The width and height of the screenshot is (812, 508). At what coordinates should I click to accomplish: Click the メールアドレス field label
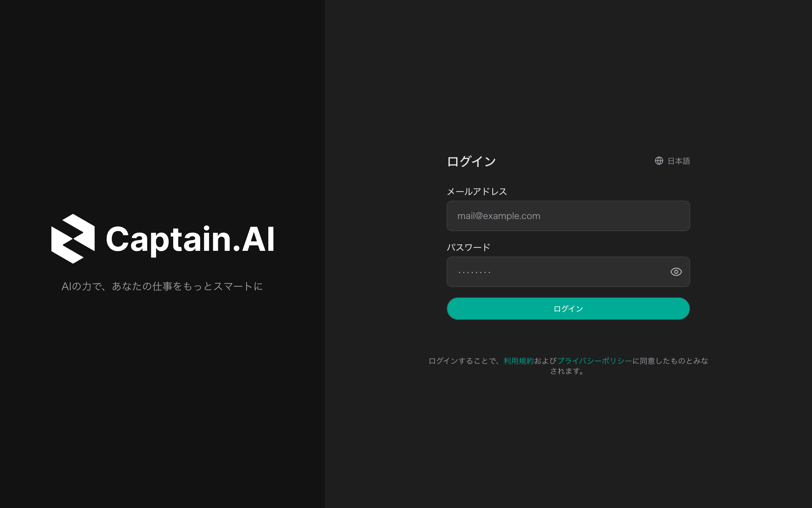click(x=477, y=191)
